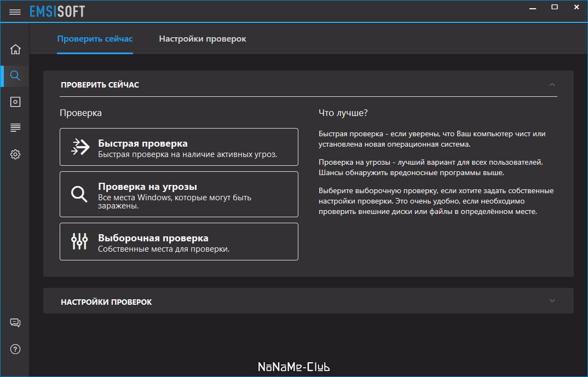Open the Help question mark icon
The width and height of the screenshot is (588, 377).
pos(15,349)
